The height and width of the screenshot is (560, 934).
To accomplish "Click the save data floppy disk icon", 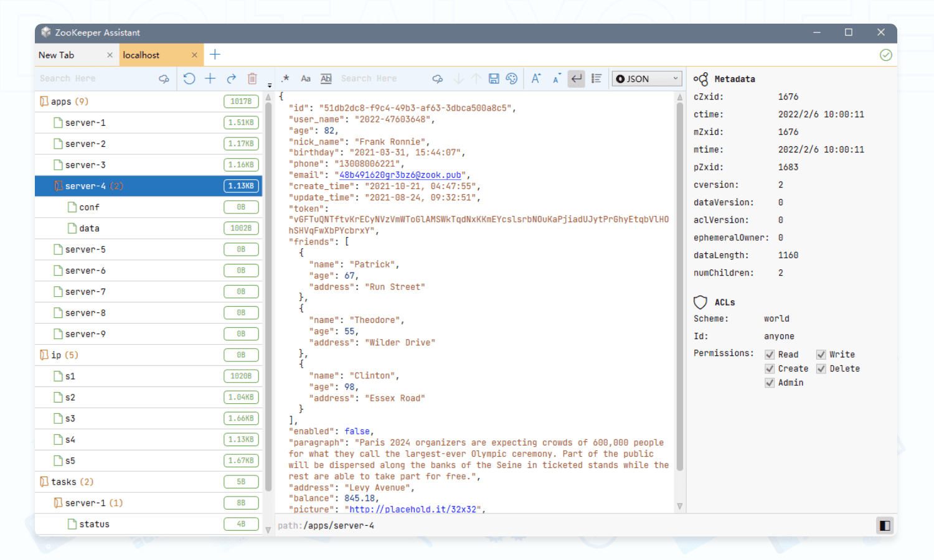I will [494, 78].
